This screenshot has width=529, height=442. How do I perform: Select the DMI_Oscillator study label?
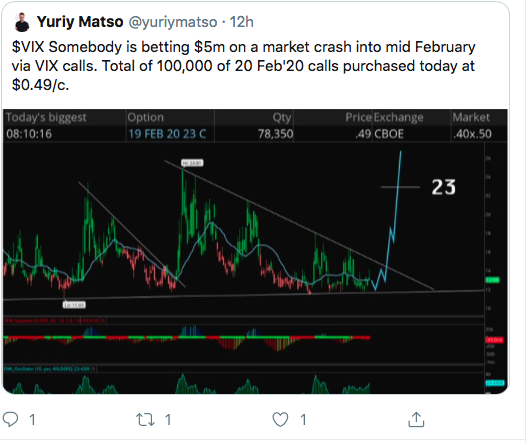click(47, 369)
